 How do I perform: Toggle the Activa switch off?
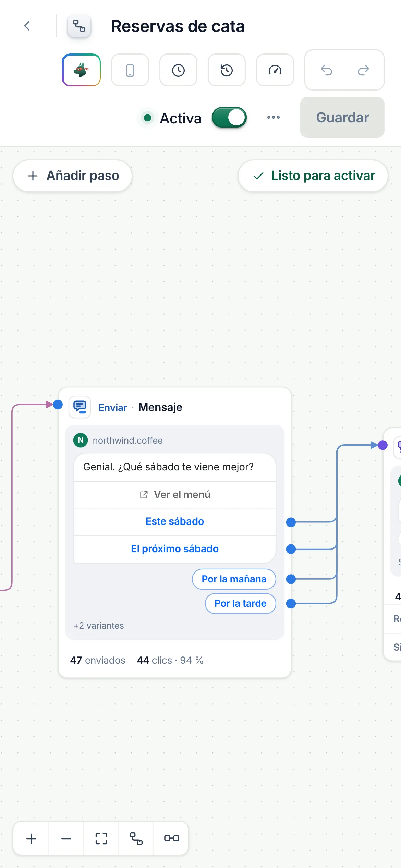[229, 117]
